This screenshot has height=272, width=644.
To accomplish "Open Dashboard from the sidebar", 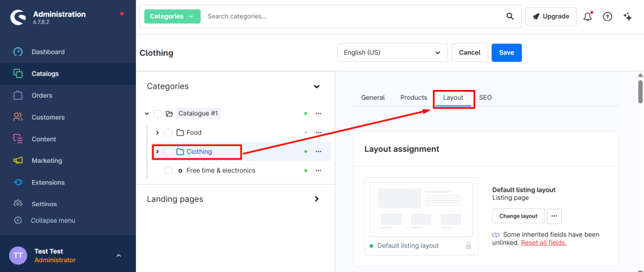I will 48,52.
